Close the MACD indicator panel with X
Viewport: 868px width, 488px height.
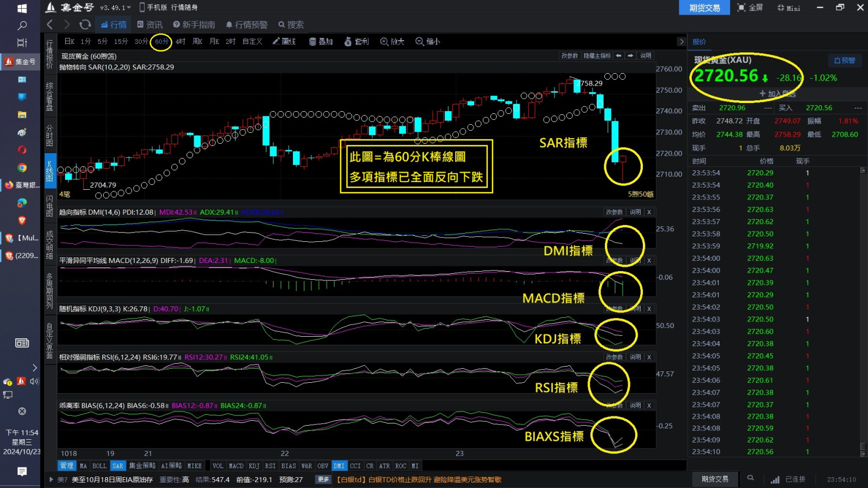[649, 260]
